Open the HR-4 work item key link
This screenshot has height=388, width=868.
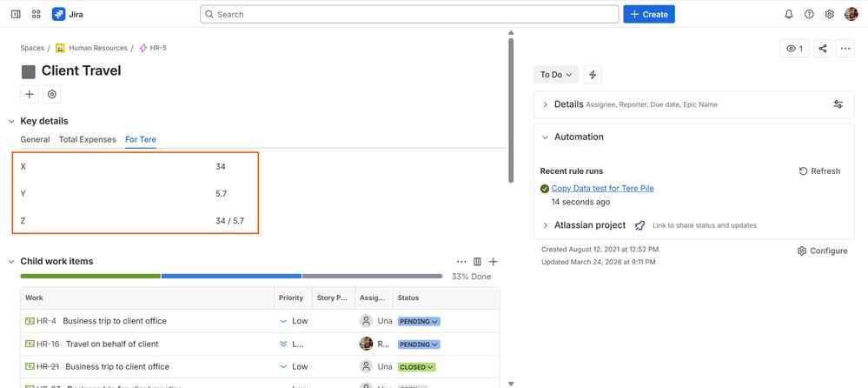(x=47, y=321)
